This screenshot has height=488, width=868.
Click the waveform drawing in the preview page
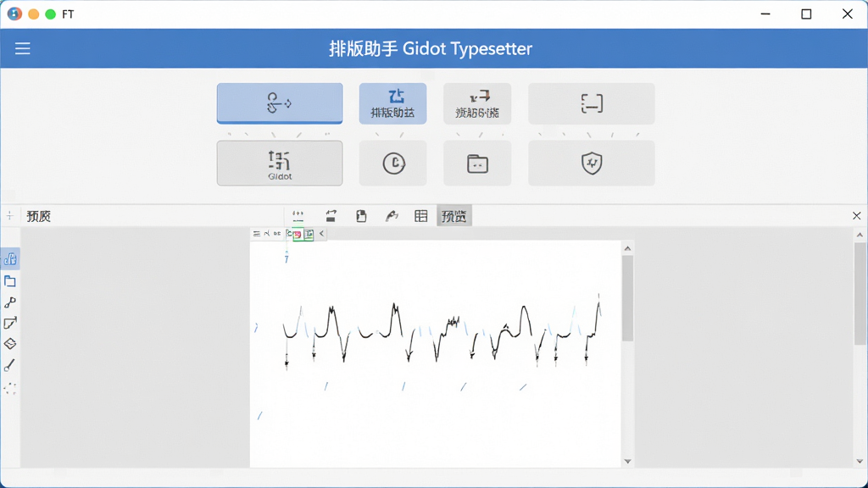click(442, 332)
